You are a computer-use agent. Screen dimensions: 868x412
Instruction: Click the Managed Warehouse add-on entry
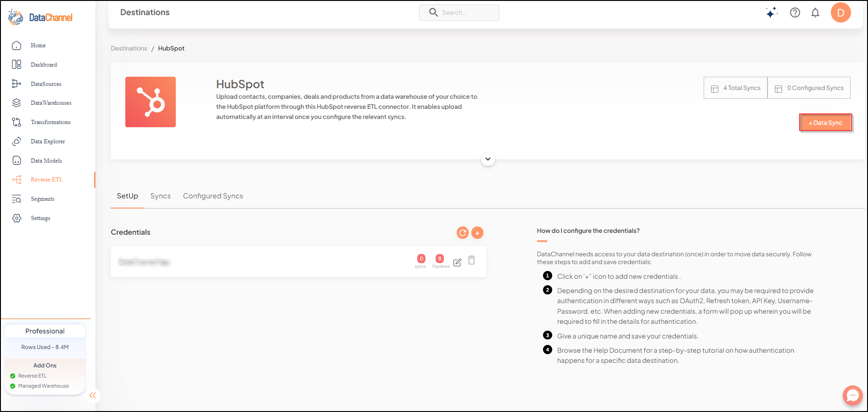44,386
